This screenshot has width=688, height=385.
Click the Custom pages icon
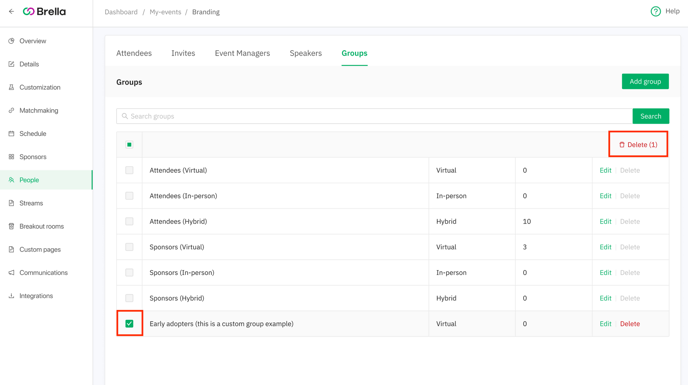(11, 249)
